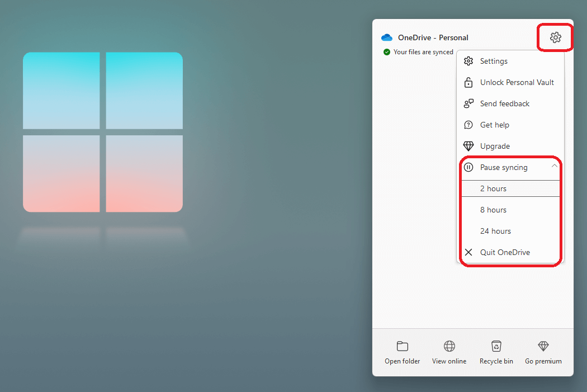Choose the 24 hours pause duration
The width and height of the screenshot is (587, 392).
[495, 231]
